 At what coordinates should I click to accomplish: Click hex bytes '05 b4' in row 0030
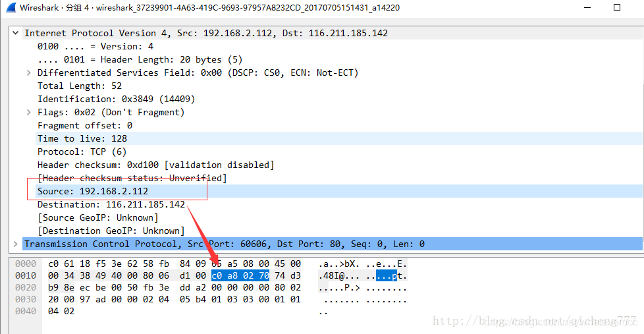[x=193, y=300]
